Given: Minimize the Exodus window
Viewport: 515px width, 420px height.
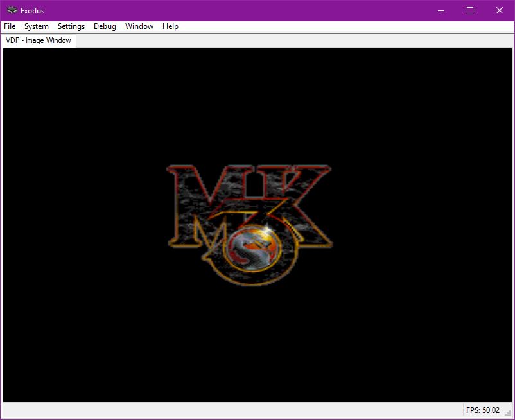Looking at the screenshot, I should tap(441, 10).
